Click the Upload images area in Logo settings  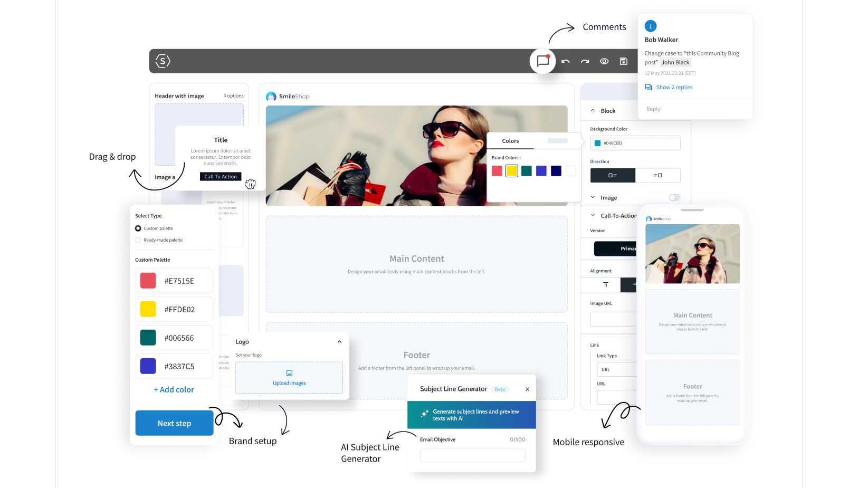pos(289,377)
